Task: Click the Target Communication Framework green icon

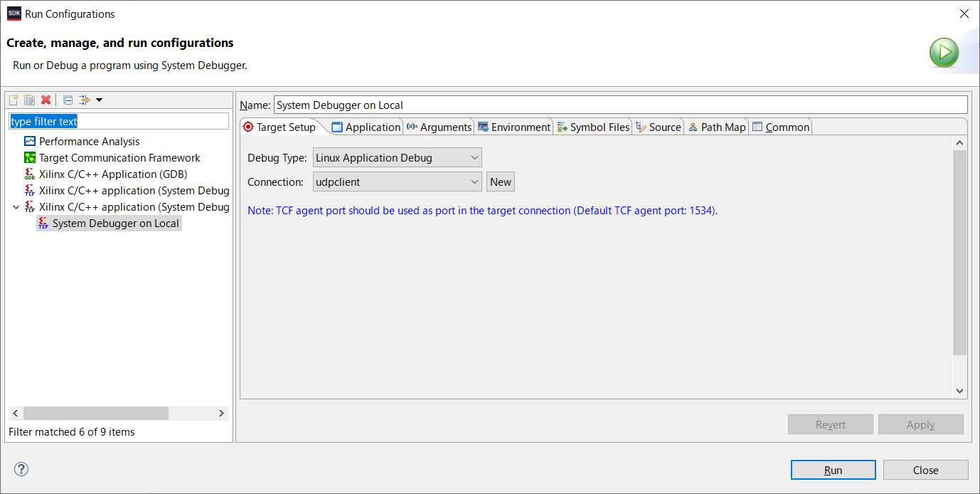Action: 30,158
